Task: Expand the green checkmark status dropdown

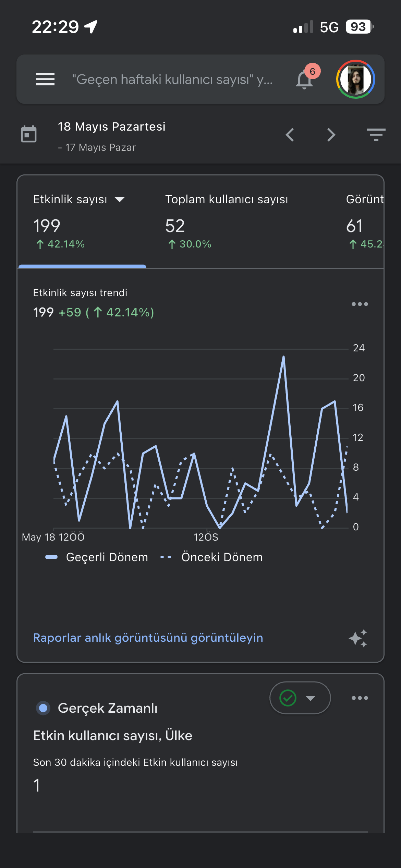Action: tap(300, 698)
